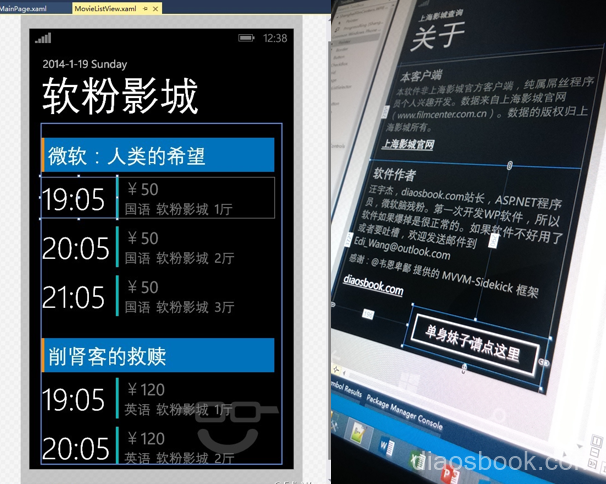The image size is (606, 484).
Task: Select the 软件作者 section heading
Action: coord(394,174)
